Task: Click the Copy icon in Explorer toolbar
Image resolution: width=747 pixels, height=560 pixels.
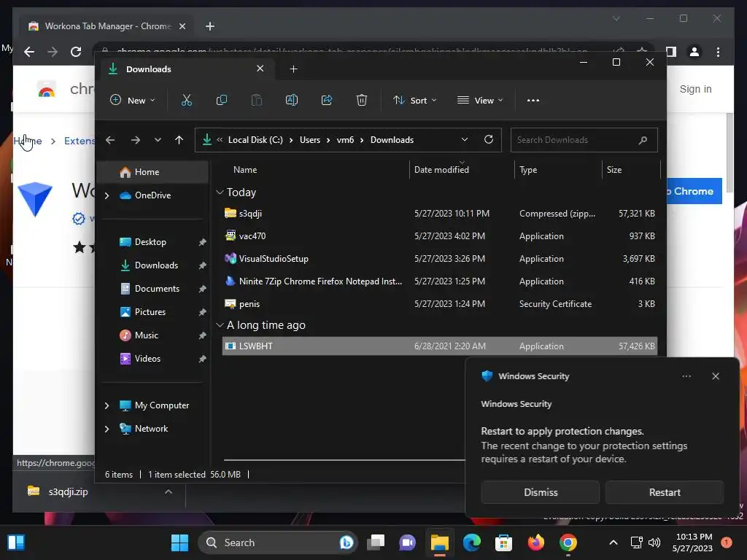Action: pos(222,101)
